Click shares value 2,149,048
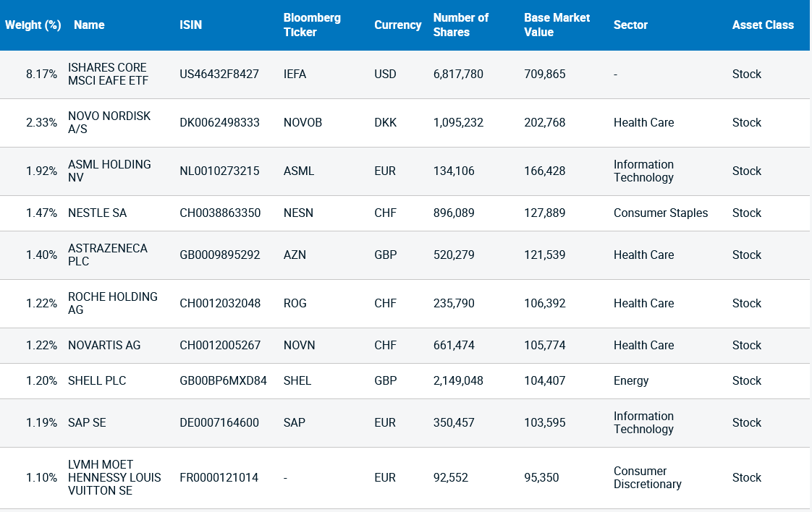 click(x=458, y=380)
